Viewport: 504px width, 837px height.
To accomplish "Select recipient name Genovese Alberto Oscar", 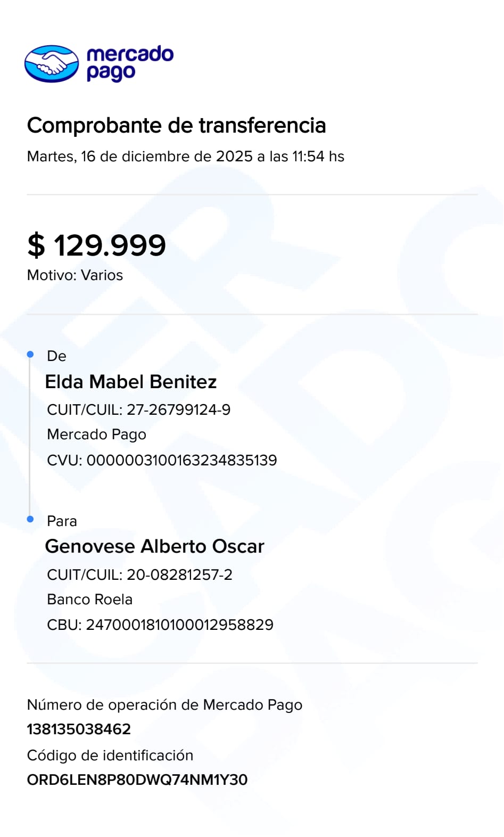I will coord(154,546).
